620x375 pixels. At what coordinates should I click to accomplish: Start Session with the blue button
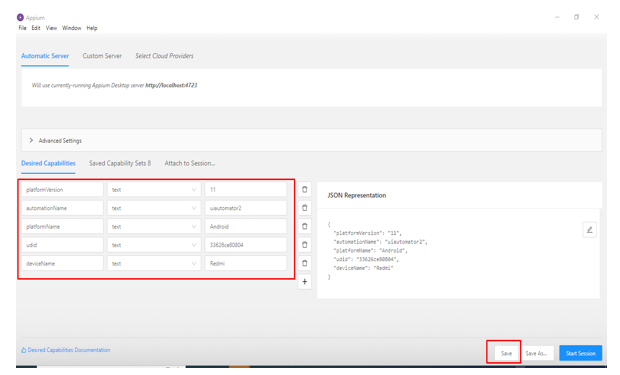point(580,353)
